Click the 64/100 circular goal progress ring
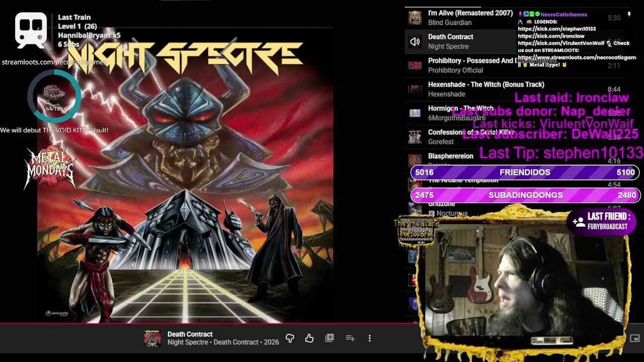The width and height of the screenshot is (644, 362). click(54, 97)
